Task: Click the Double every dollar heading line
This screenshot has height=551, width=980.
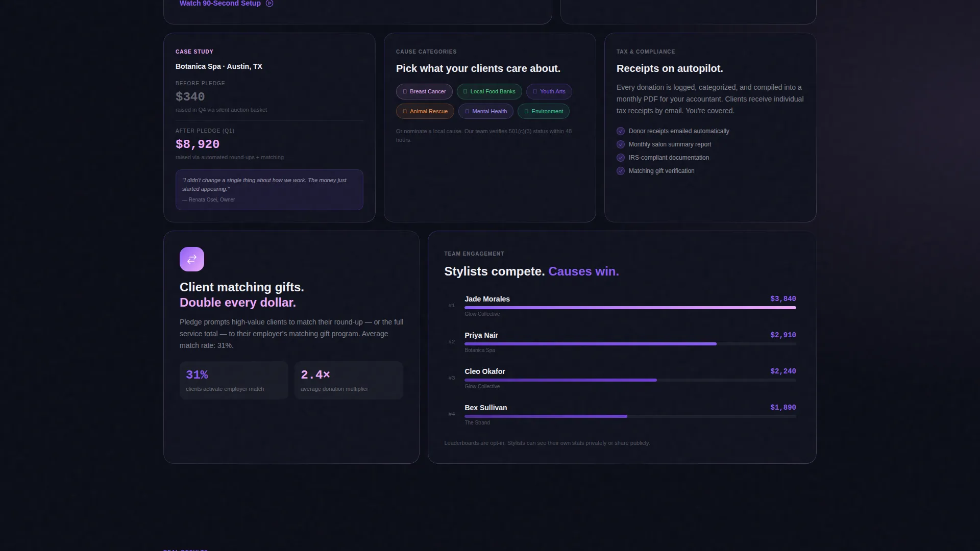Action: click(x=238, y=303)
